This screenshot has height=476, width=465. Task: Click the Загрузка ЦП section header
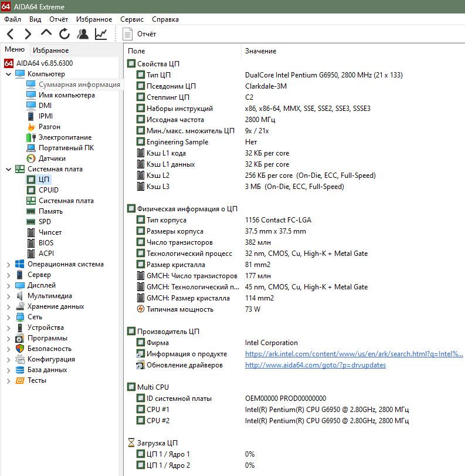pyautogui.click(x=157, y=443)
